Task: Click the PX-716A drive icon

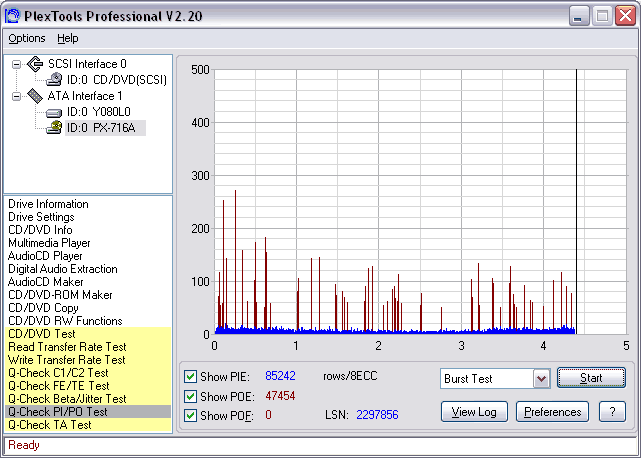Action: tap(54, 128)
